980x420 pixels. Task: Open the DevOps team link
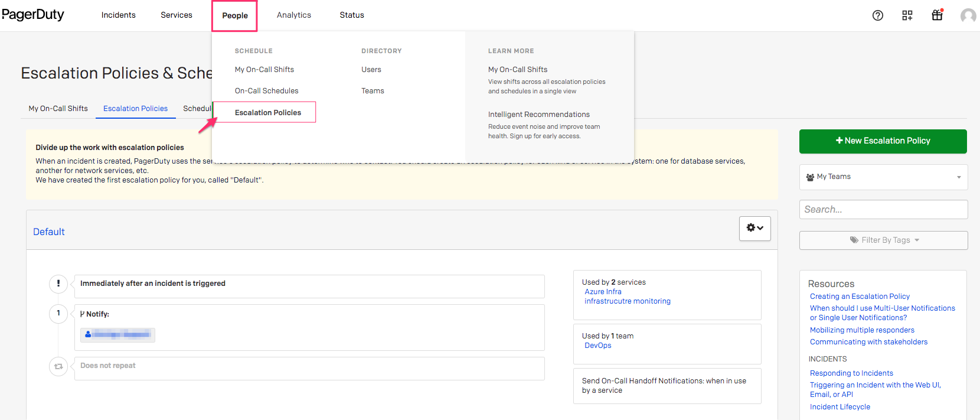[597, 346]
